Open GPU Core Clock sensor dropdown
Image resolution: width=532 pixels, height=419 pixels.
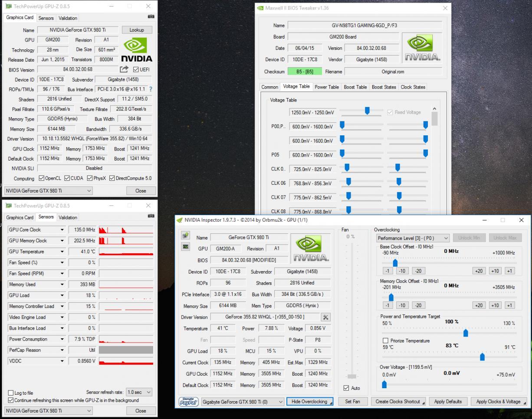(62, 230)
